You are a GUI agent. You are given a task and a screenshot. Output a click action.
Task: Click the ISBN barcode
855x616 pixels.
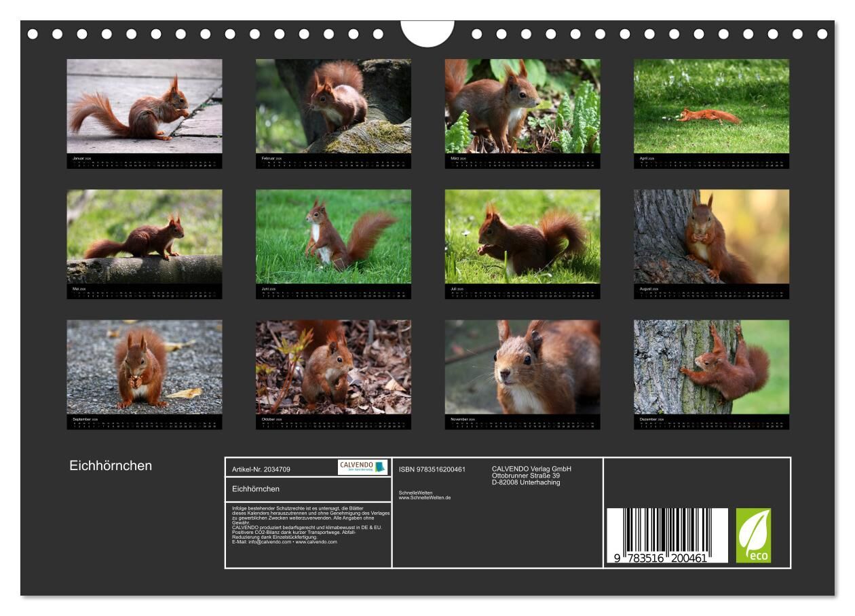click(x=666, y=535)
